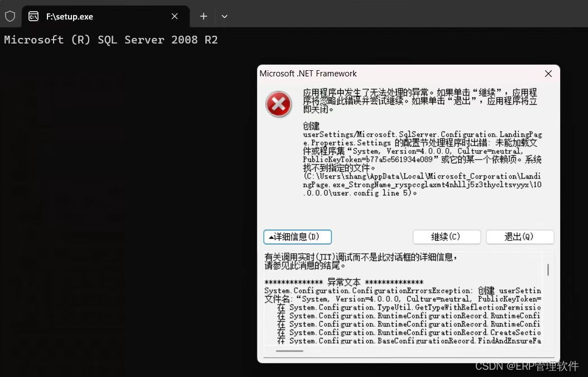Screen dimensions: 588x377
Task: Select the error icon beside the exception message
Action: [278, 104]
